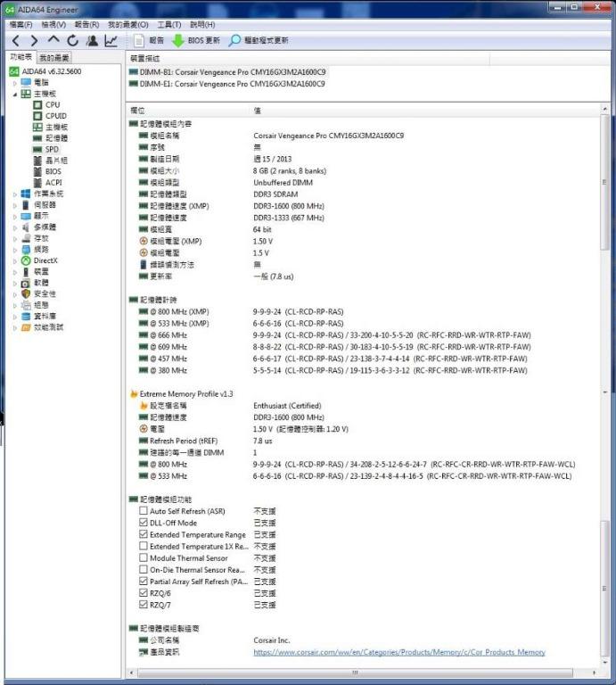Expand the database tree node

15,317
